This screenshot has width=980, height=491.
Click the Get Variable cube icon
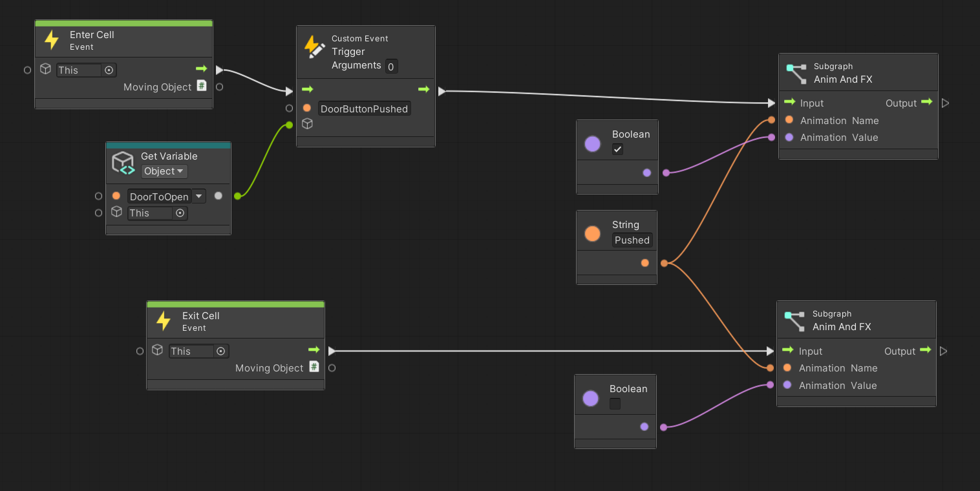[x=123, y=163]
